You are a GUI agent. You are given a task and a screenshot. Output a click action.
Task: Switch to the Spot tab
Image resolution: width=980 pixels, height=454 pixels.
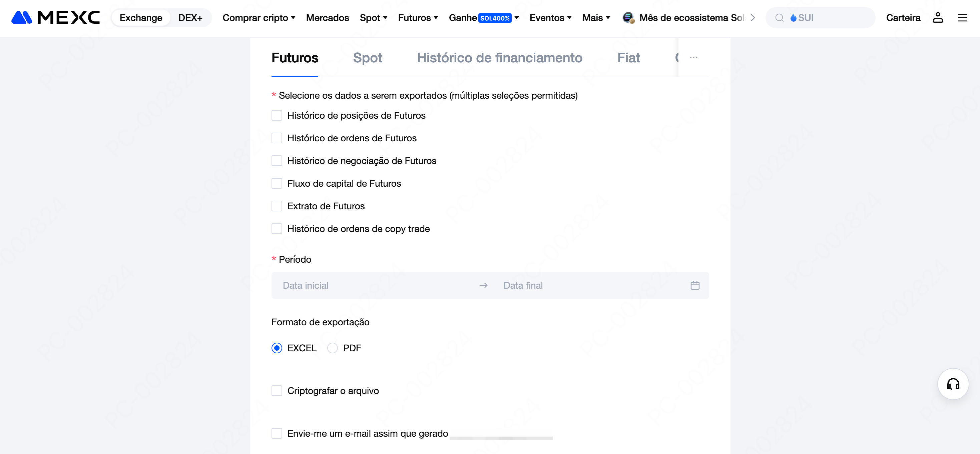[367, 57]
